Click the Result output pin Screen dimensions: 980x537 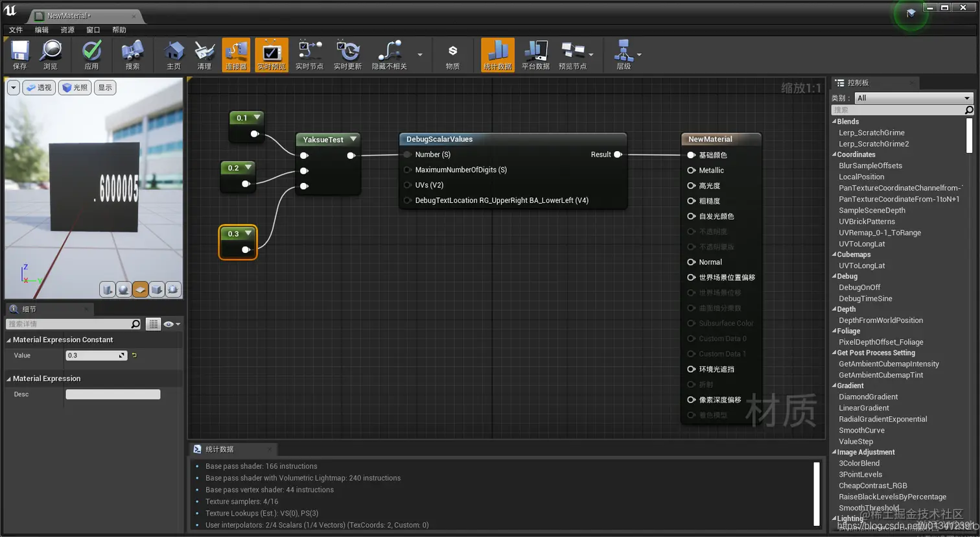pos(618,154)
